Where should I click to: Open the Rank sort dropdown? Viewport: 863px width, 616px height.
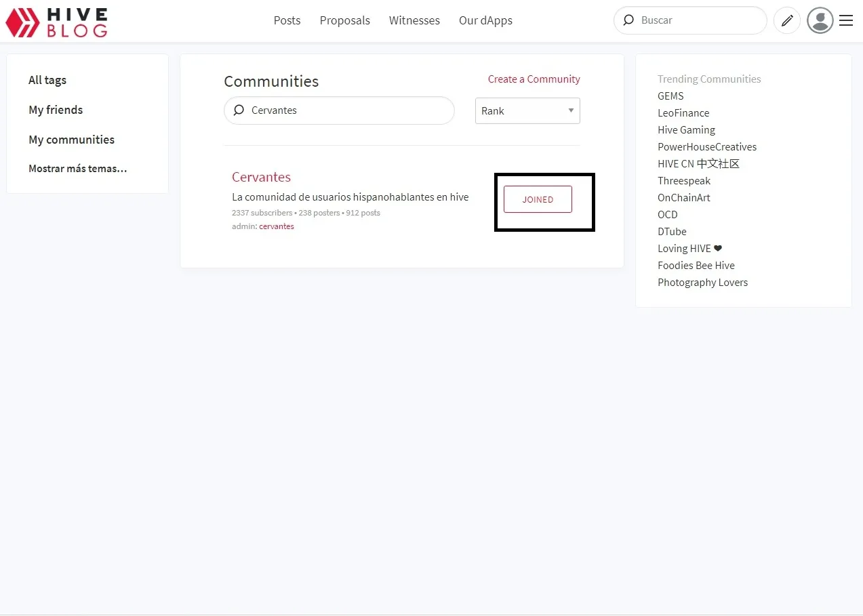coord(527,111)
